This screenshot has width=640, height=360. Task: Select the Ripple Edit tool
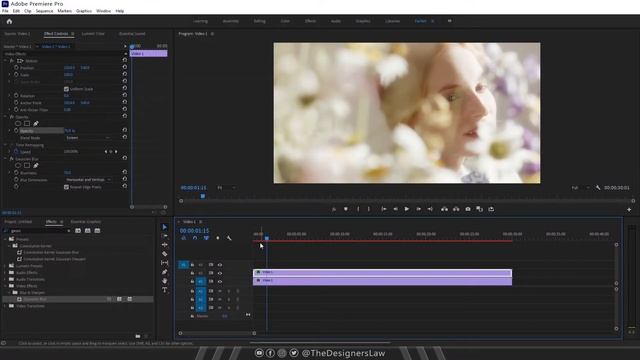pos(164,245)
